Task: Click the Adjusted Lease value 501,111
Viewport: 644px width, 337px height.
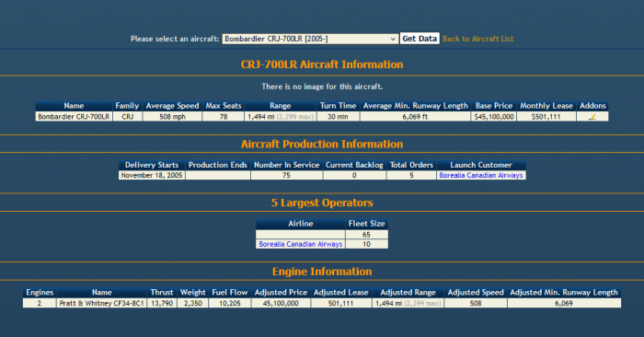Action: [x=341, y=303]
